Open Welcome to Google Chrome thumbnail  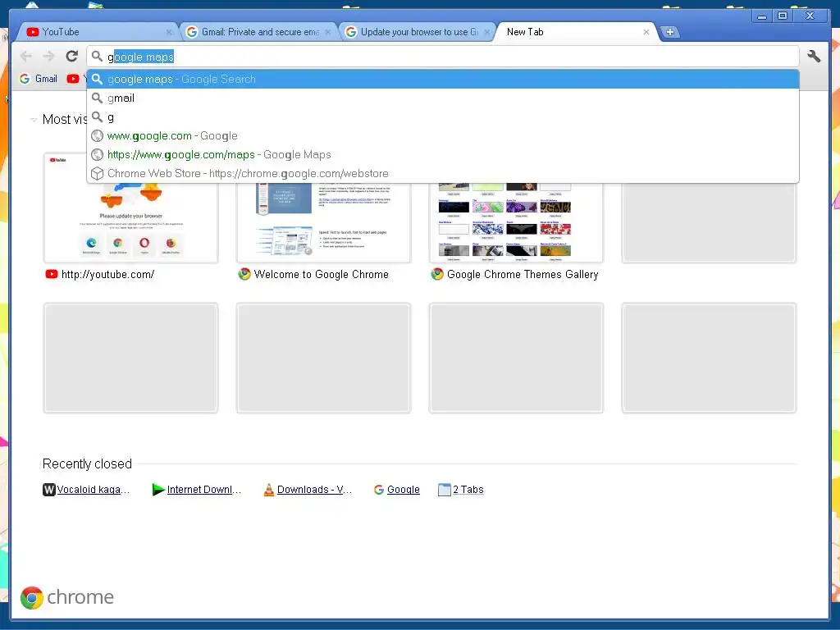tap(323, 221)
